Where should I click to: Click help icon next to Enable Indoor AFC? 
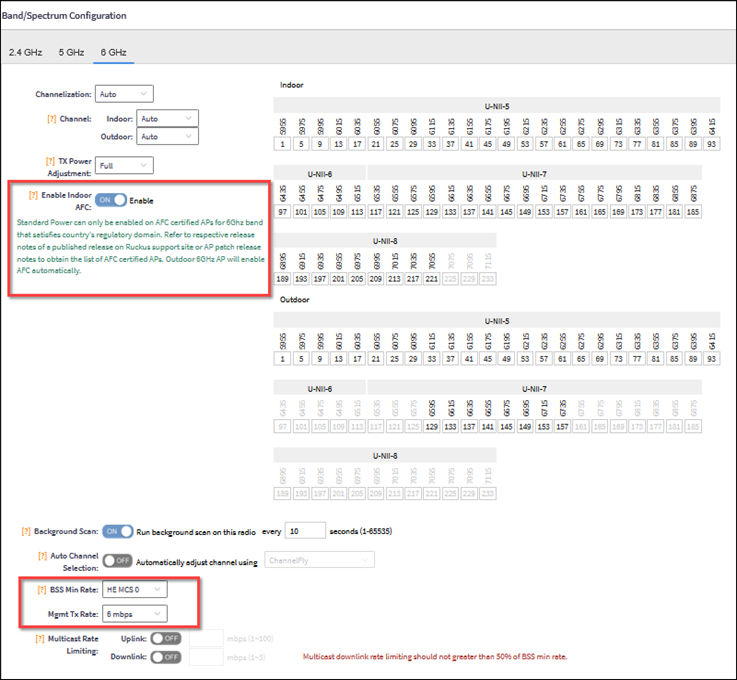33,195
